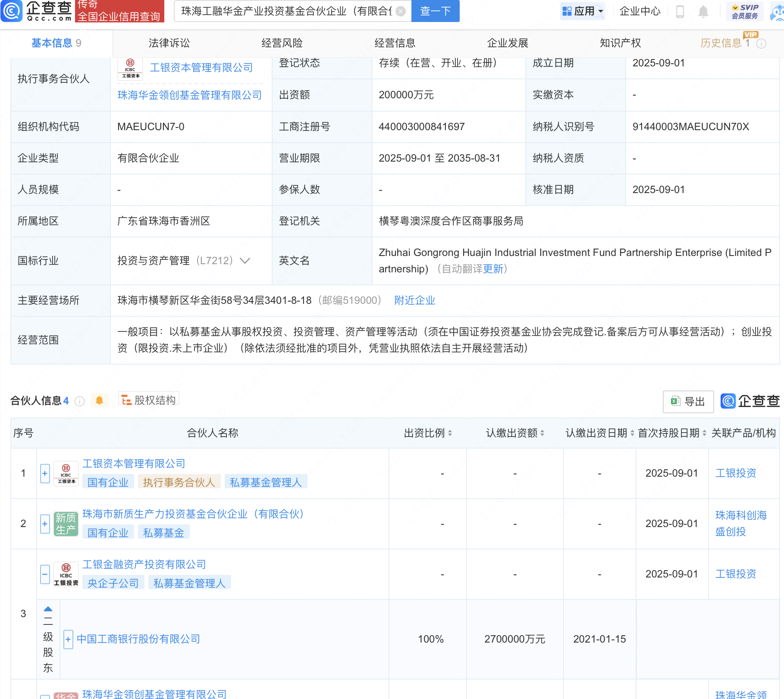This screenshot has height=699, width=784.
Task: Expand row 2 珠海市新质生产力 partner details
Action: (45, 524)
